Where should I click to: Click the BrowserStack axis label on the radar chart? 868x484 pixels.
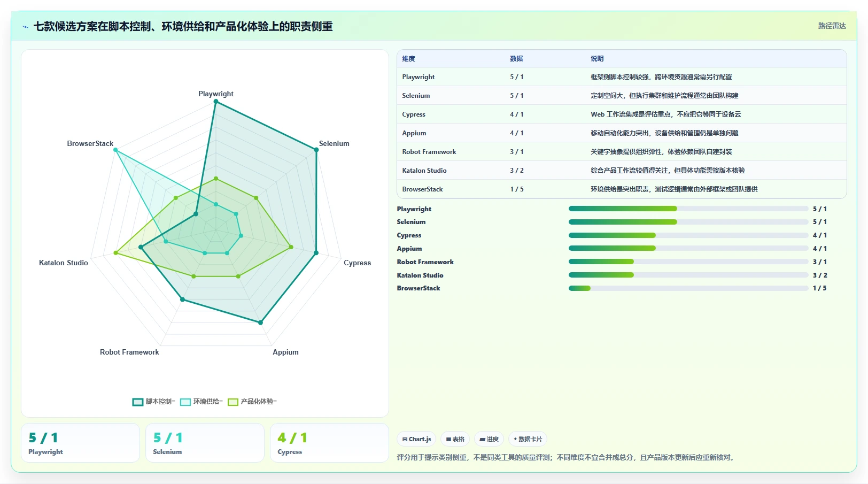coord(90,143)
